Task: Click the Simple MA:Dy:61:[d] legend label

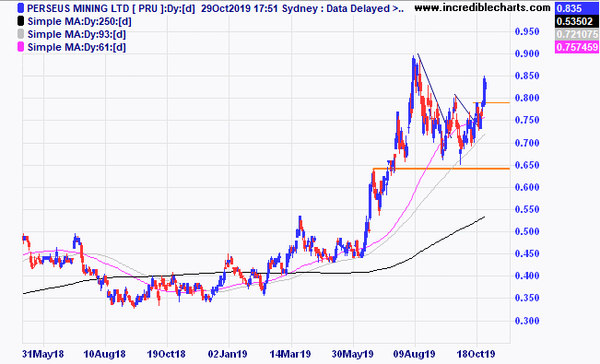Action: point(76,48)
